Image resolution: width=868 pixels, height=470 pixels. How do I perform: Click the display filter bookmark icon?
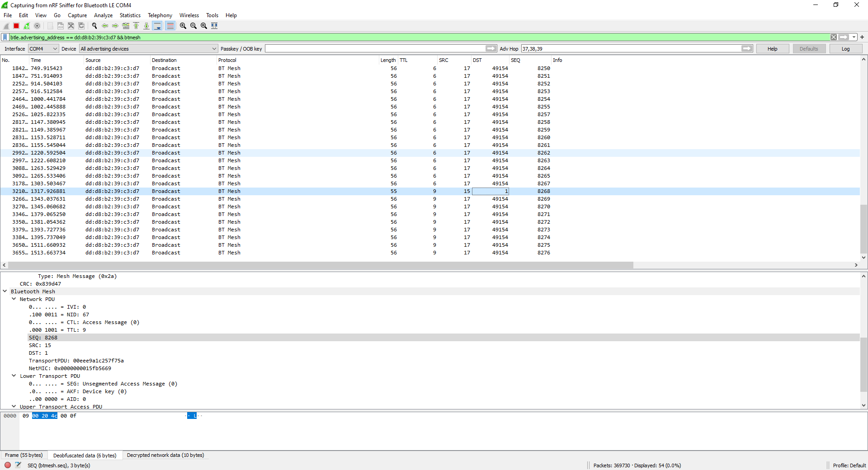(5, 37)
